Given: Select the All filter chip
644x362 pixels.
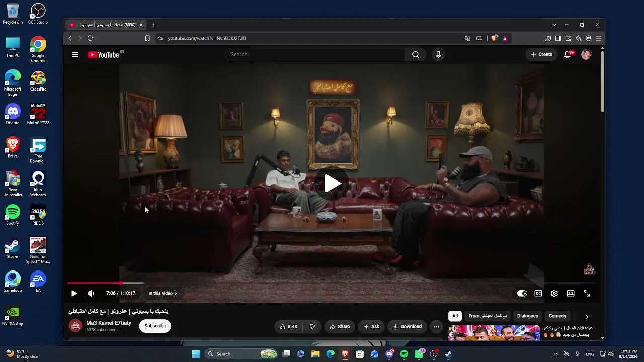Looking at the screenshot, I should pyautogui.click(x=455, y=316).
